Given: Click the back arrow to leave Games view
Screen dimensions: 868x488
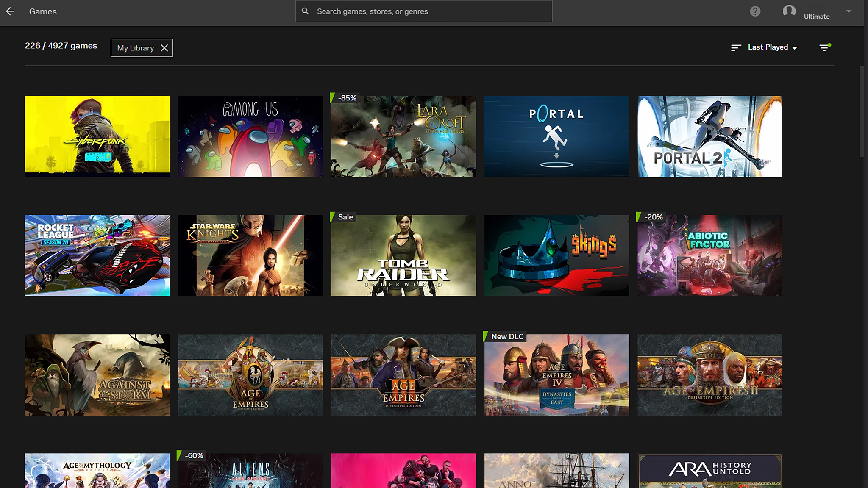Looking at the screenshot, I should pos(10,11).
